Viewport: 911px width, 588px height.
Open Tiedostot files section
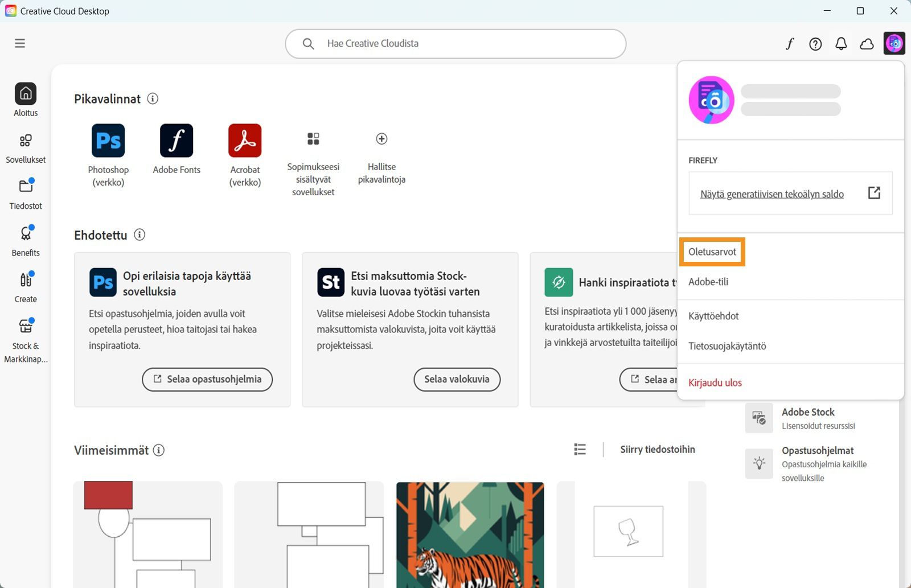26,194
